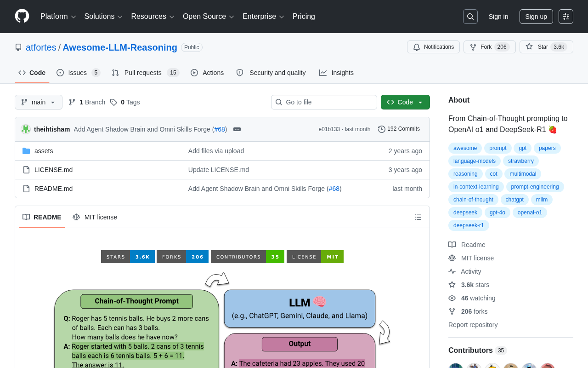Go to the GitHub homepage logo
The image size is (588, 368).
[x=22, y=16]
